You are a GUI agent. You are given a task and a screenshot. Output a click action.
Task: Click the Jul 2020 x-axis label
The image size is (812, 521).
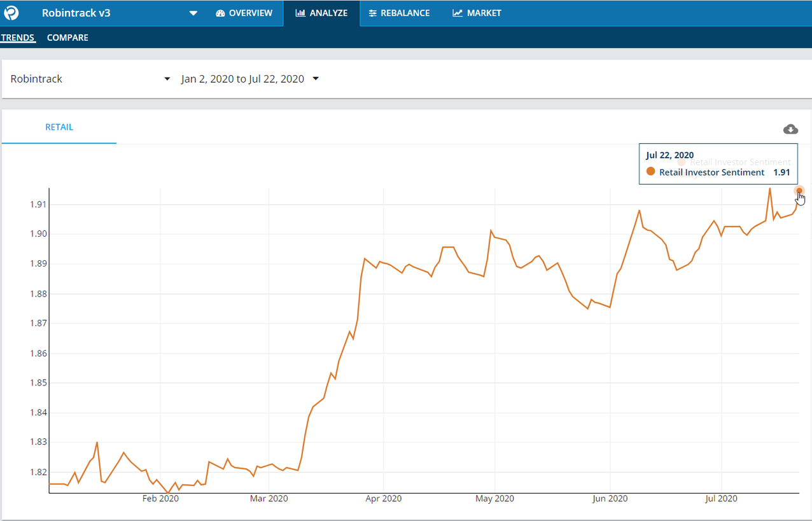pos(721,499)
